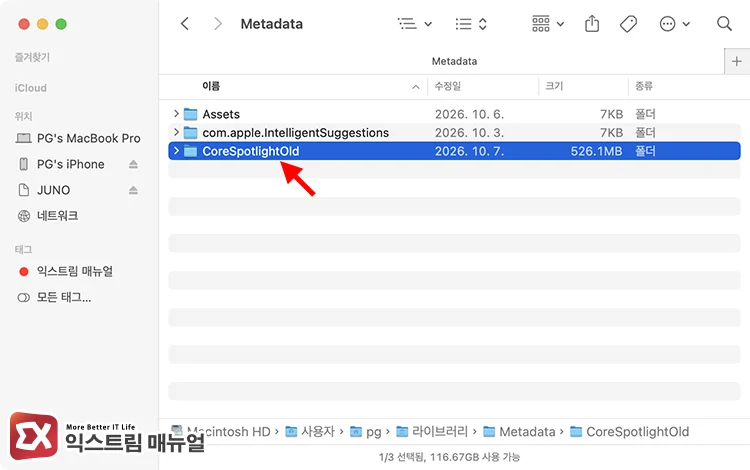Click the 2026. 10. 7. date cell
This screenshot has width=750, height=470.
pos(469,151)
